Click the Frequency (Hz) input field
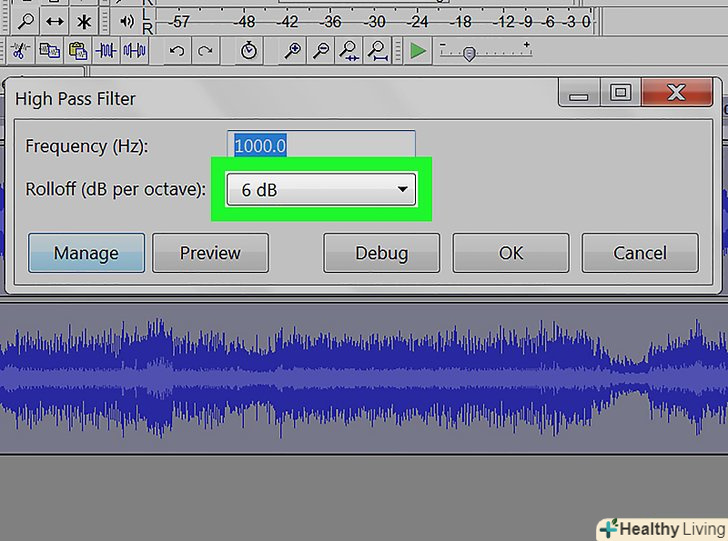Viewport: 728px width, 541px height. pos(321,146)
